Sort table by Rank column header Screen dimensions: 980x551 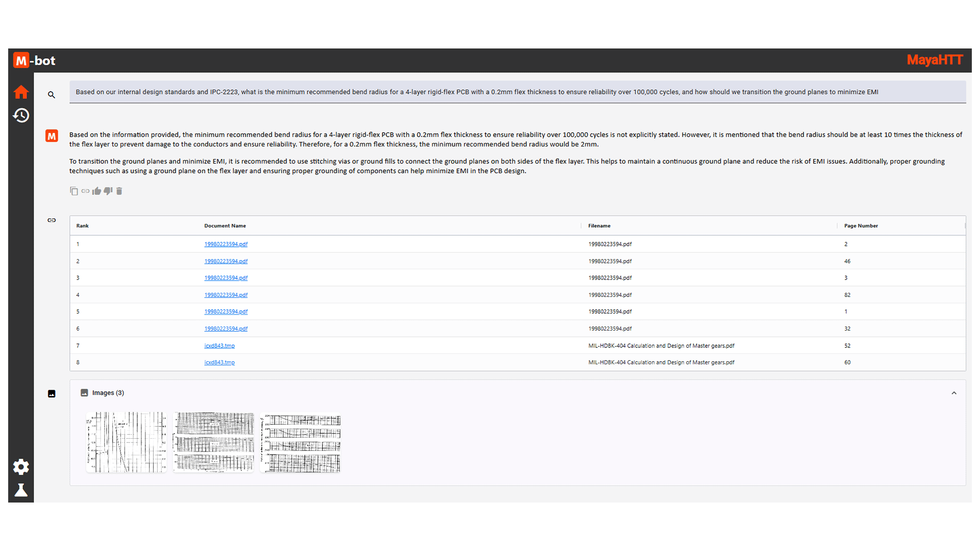83,226
